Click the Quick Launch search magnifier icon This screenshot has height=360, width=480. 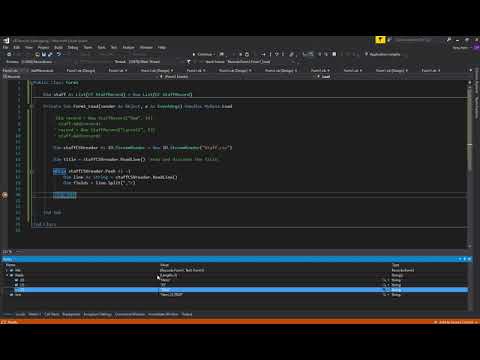tap(448, 40)
